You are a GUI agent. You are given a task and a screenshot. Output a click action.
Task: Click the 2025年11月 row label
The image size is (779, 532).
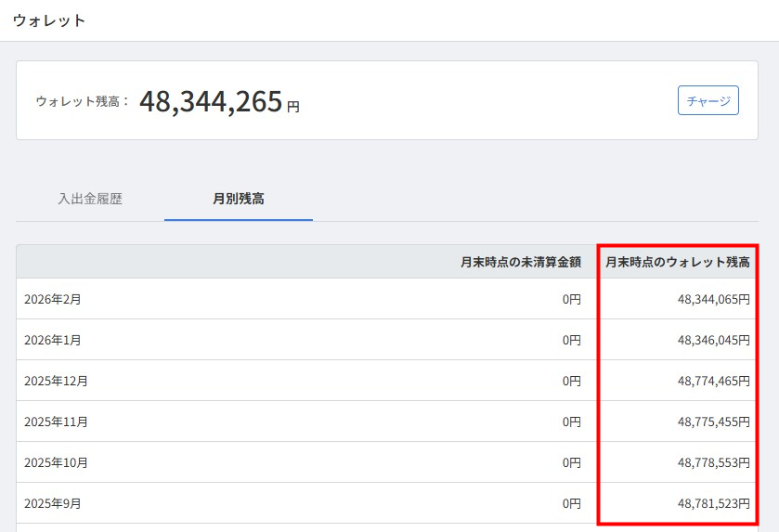click(56, 422)
